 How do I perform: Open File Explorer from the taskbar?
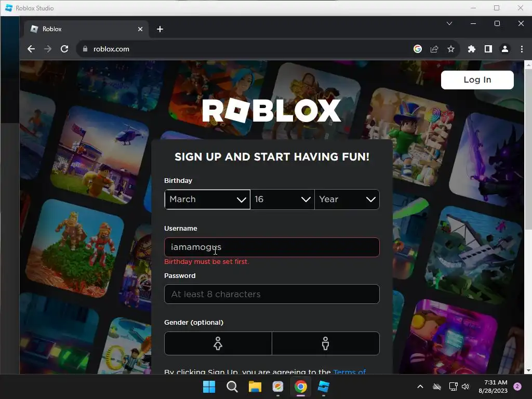255,387
